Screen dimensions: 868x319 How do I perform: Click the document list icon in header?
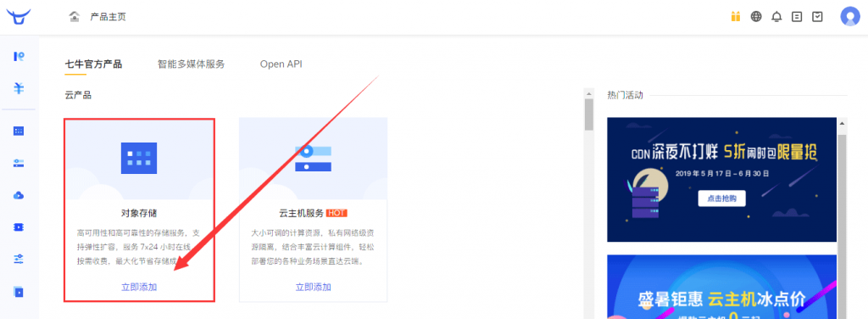pyautogui.click(x=797, y=17)
